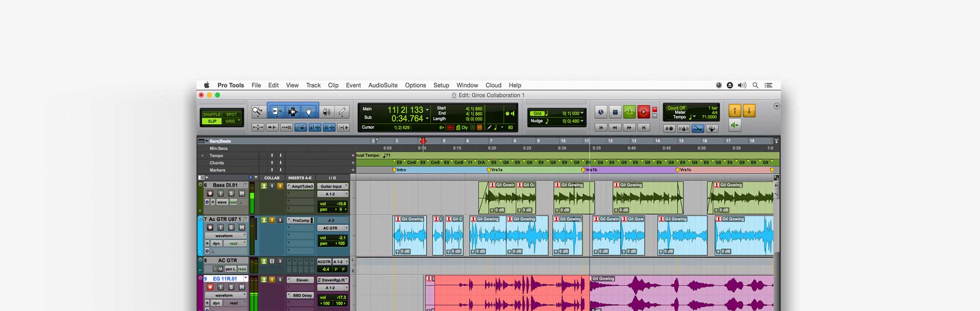Open the AudioSuite menu

pos(382,85)
